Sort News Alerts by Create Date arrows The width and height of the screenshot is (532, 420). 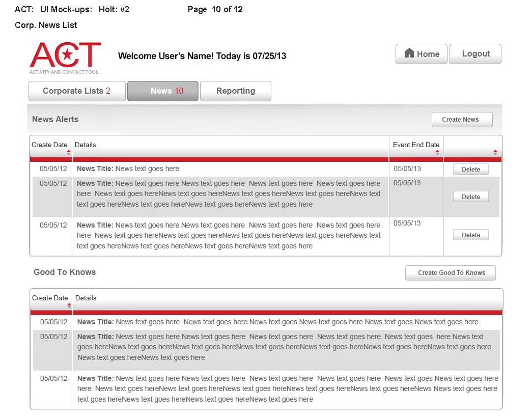click(x=69, y=152)
